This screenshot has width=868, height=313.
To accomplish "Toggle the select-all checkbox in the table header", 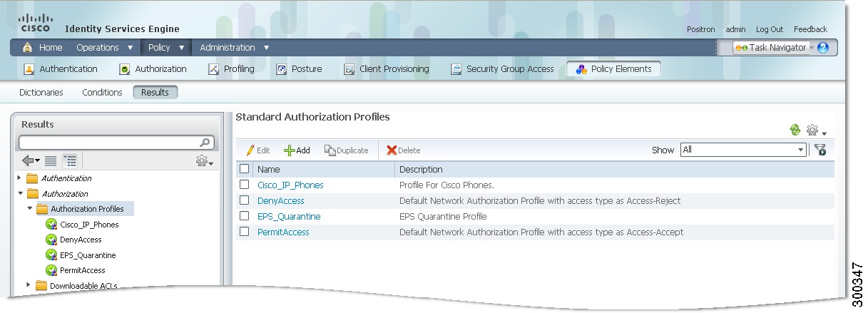I will pos(245,169).
